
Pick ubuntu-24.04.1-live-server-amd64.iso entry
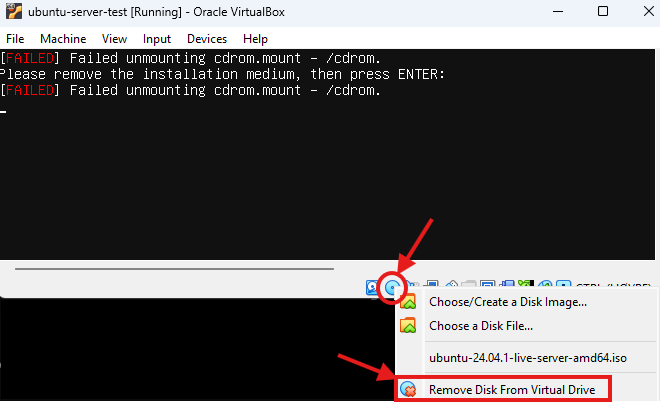point(527,358)
